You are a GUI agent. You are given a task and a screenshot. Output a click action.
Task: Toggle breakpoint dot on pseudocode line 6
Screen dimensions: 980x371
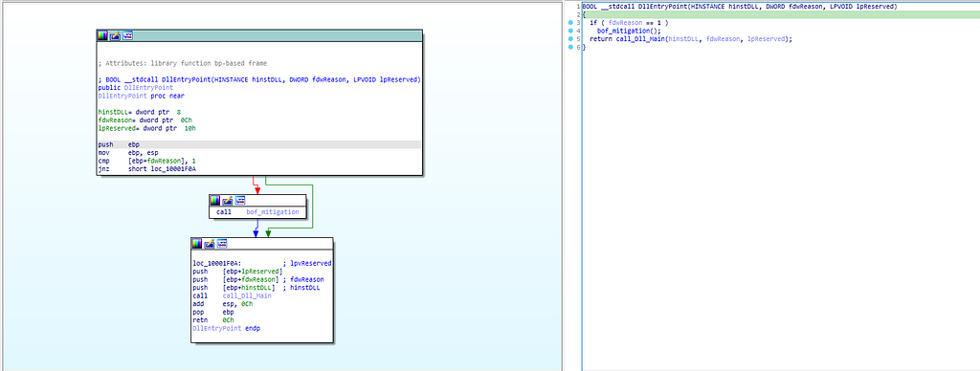point(570,47)
